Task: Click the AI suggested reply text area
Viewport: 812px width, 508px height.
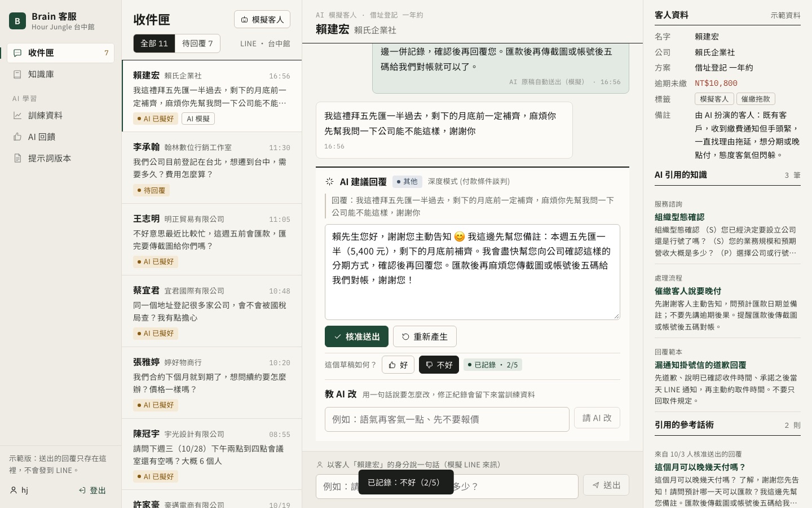Action: (473, 272)
